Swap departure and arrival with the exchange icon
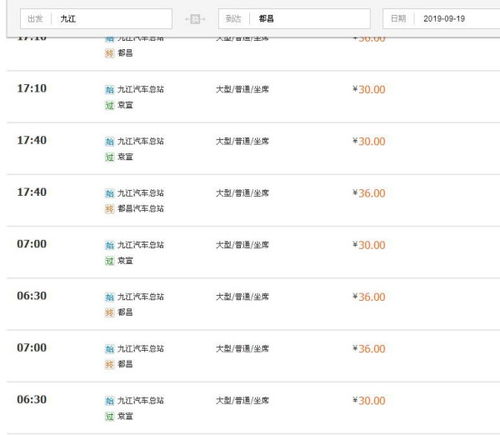 coord(195,19)
